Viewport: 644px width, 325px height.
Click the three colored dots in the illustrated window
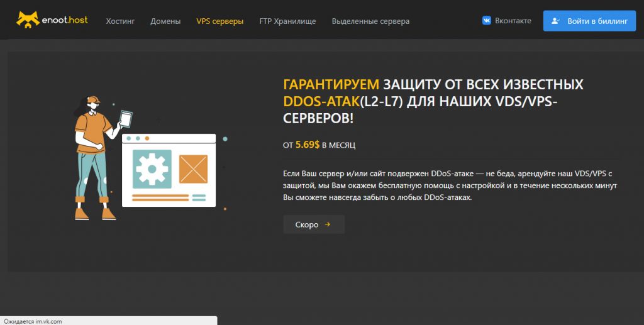click(x=138, y=138)
